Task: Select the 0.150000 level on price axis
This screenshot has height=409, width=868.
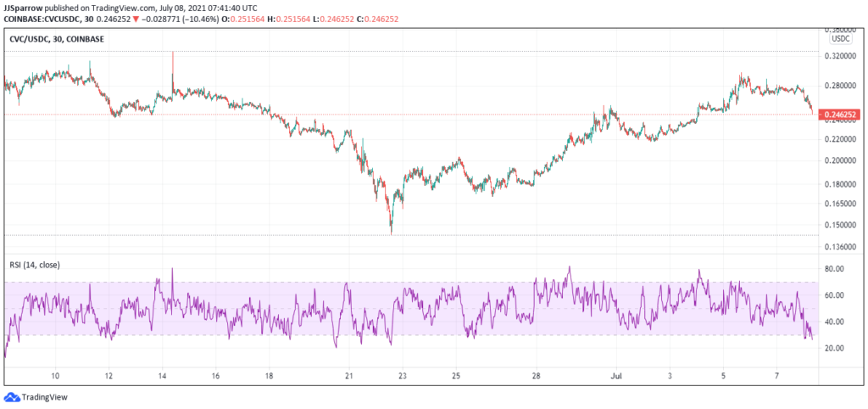Action: coord(840,225)
